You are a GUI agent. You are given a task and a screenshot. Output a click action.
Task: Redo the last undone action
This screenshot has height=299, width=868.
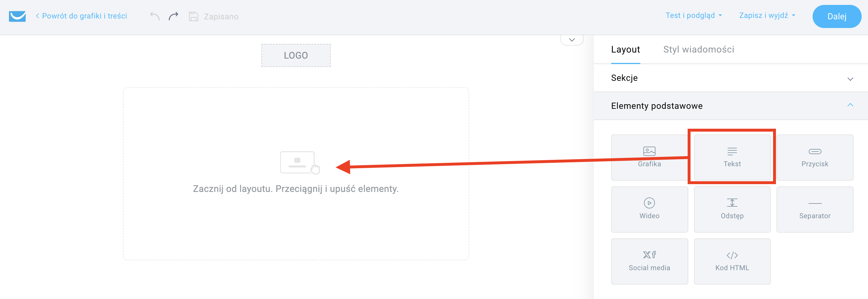(x=173, y=16)
